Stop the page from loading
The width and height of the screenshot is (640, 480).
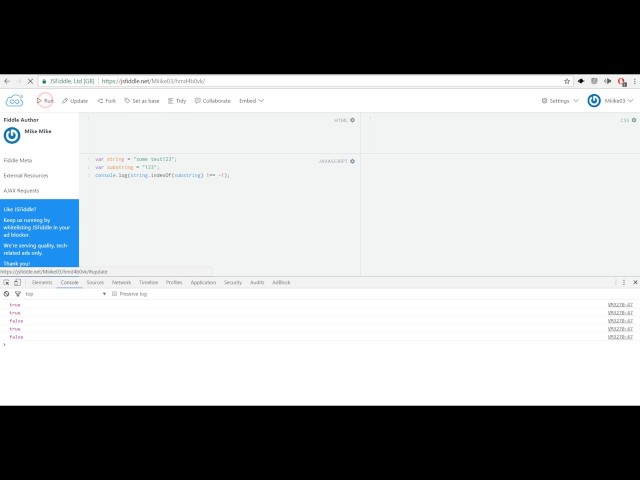click(x=30, y=81)
